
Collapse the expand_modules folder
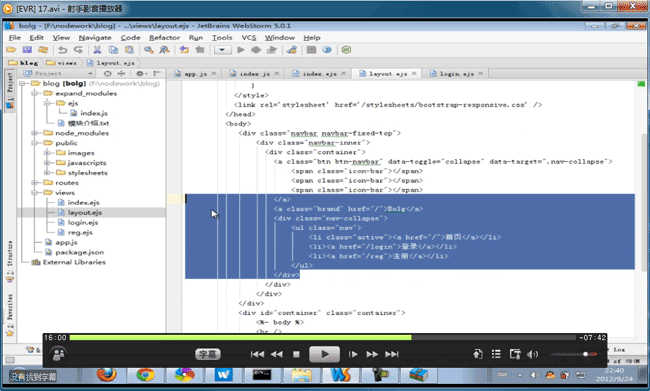pyautogui.click(x=35, y=93)
